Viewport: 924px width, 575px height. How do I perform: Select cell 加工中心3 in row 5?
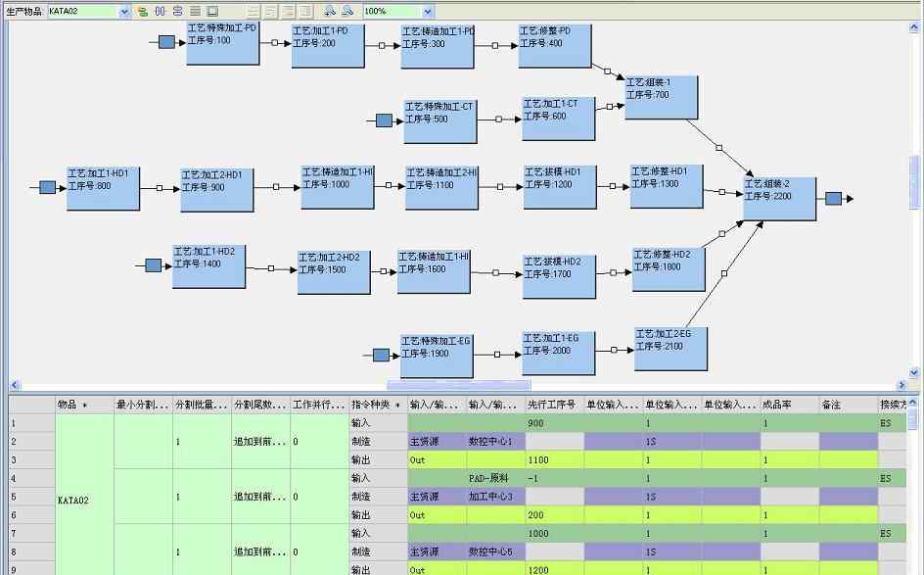495,497
